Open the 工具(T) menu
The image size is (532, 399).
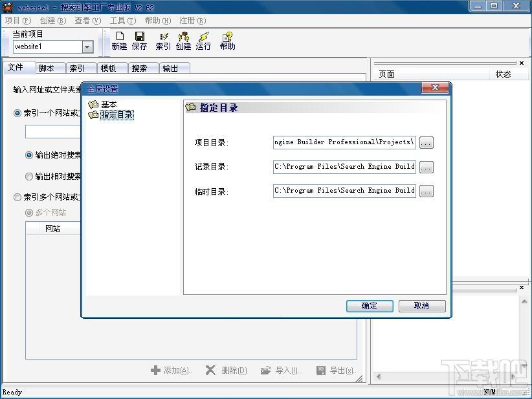click(123, 21)
